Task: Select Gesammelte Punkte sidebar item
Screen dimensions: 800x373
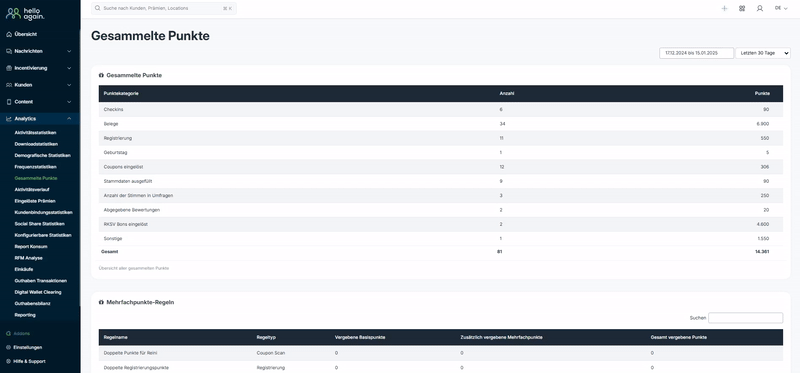Action: coord(36,178)
